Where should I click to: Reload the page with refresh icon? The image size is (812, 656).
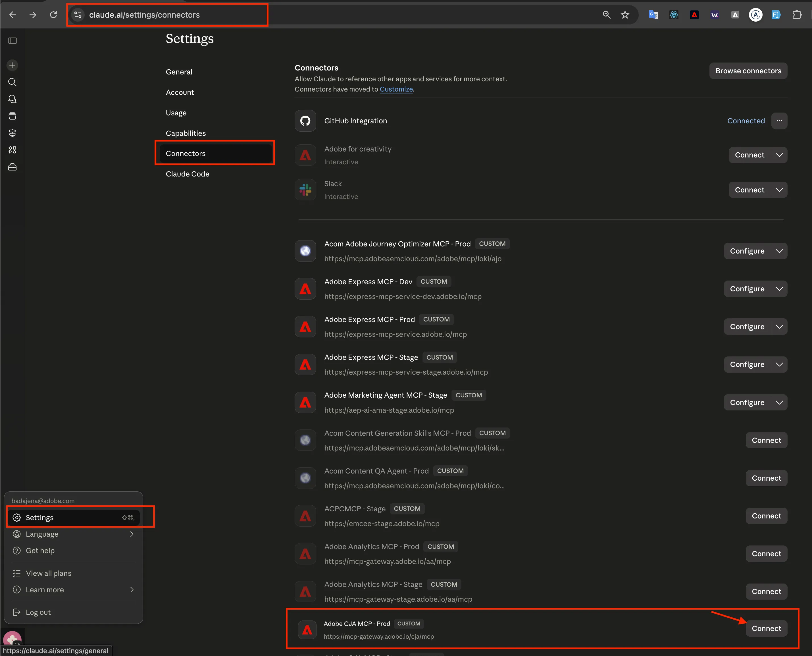tap(54, 15)
